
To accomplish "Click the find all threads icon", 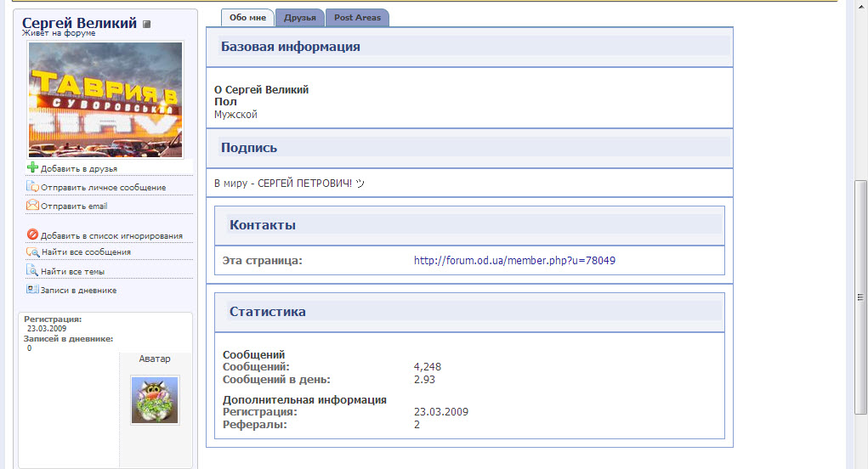I will click(33, 271).
